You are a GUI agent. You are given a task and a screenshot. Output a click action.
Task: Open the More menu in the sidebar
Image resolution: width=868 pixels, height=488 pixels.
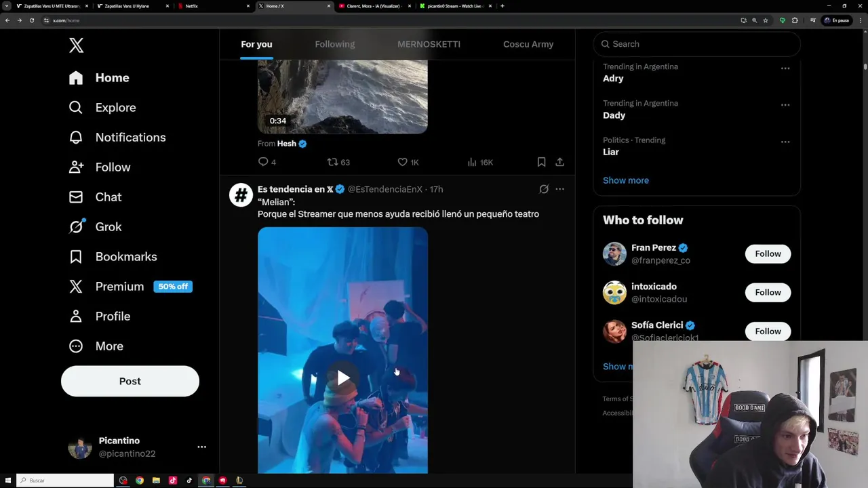coord(96,346)
